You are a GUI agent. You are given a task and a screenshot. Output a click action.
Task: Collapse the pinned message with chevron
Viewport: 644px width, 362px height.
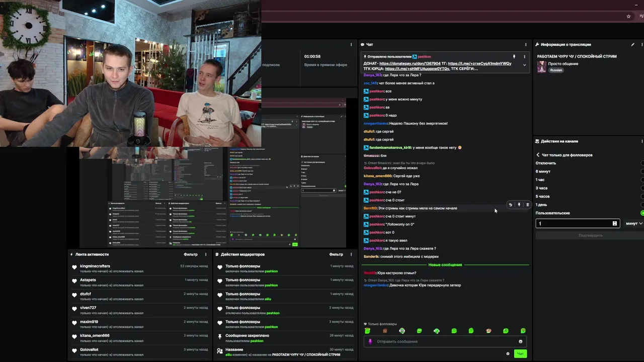point(524,65)
